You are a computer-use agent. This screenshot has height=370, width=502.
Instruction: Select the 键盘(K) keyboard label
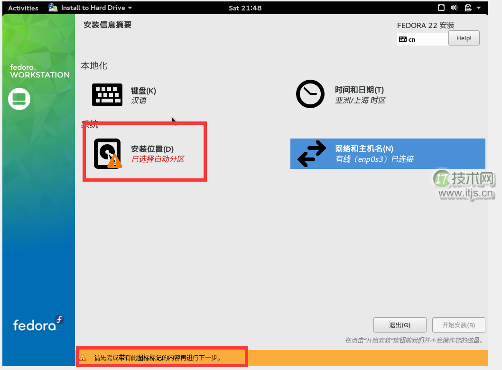pyautogui.click(x=143, y=91)
